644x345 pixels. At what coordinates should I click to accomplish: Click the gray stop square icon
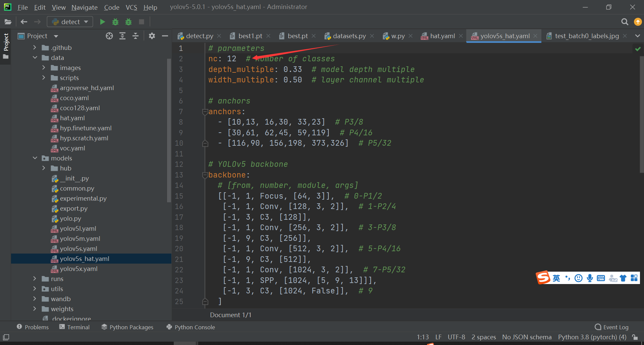[142, 22]
